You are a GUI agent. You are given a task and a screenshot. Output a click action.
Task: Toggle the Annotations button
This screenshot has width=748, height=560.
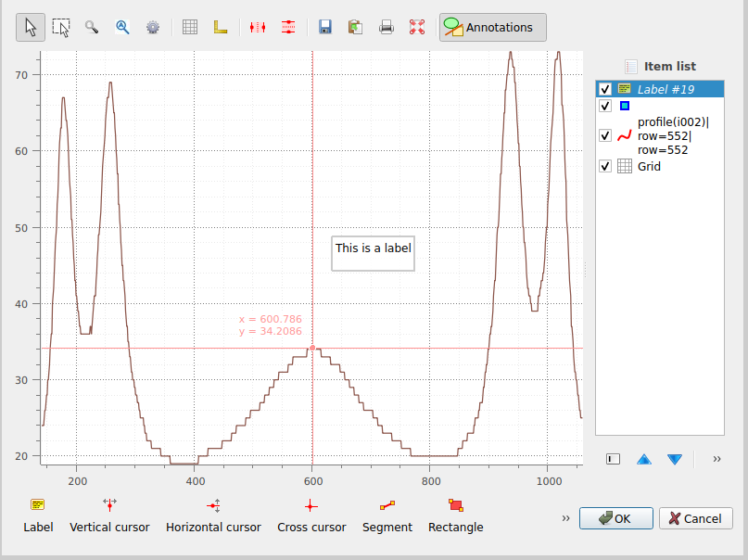(493, 27)
